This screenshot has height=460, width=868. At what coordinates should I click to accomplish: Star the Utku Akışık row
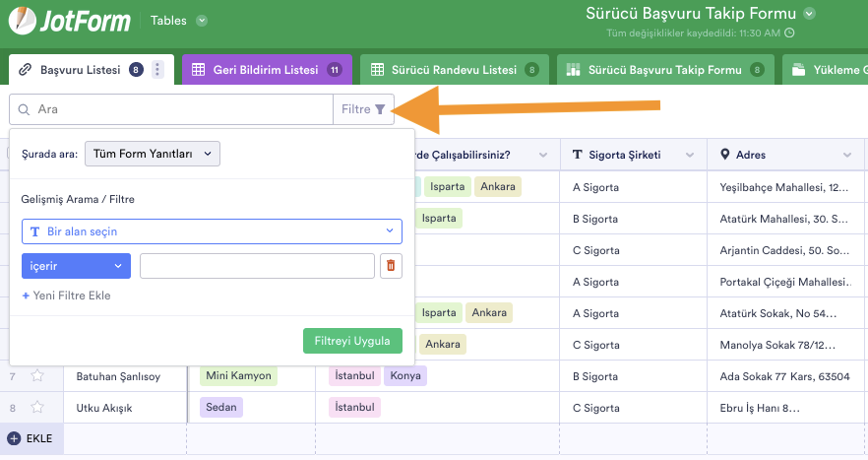click(x=37, y=407)
